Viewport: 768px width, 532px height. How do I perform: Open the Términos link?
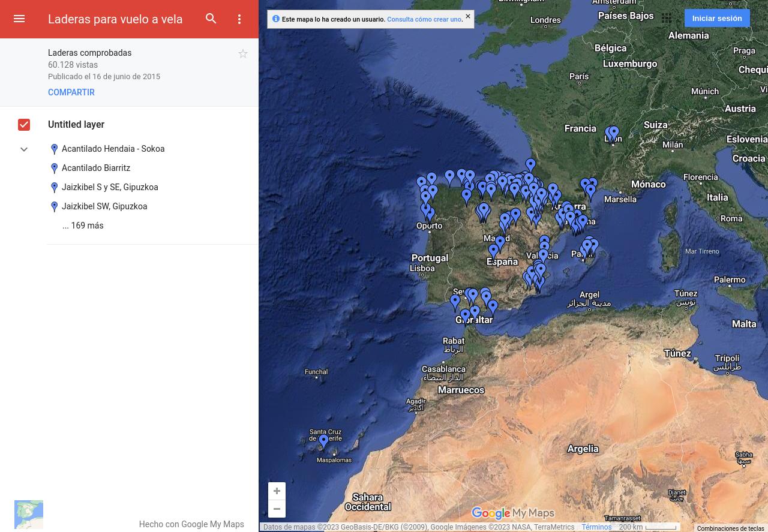point(596,527)
